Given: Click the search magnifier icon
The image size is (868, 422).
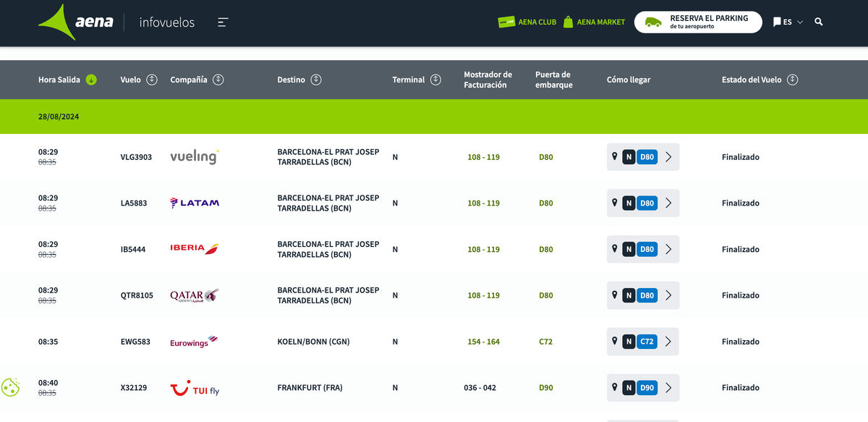Looking at the screenshot, I should click(x=819, y=22).
